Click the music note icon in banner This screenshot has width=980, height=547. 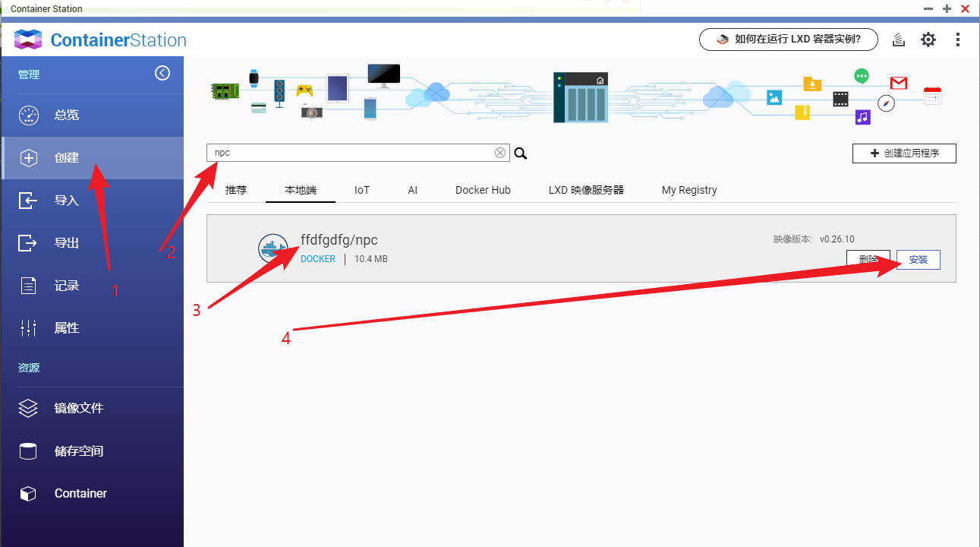pyautogui.click(x=862, y=117)
